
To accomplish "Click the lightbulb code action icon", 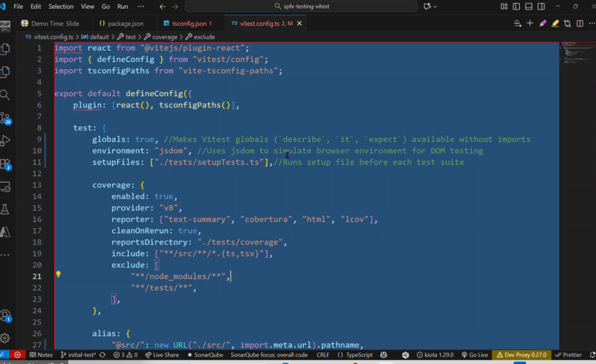I will pos(58,274).
